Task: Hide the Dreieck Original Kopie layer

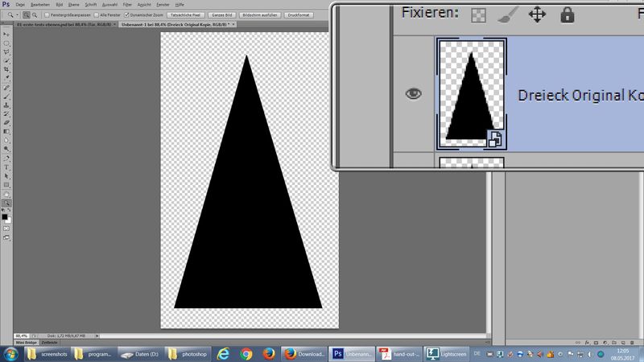Action: 413,93
